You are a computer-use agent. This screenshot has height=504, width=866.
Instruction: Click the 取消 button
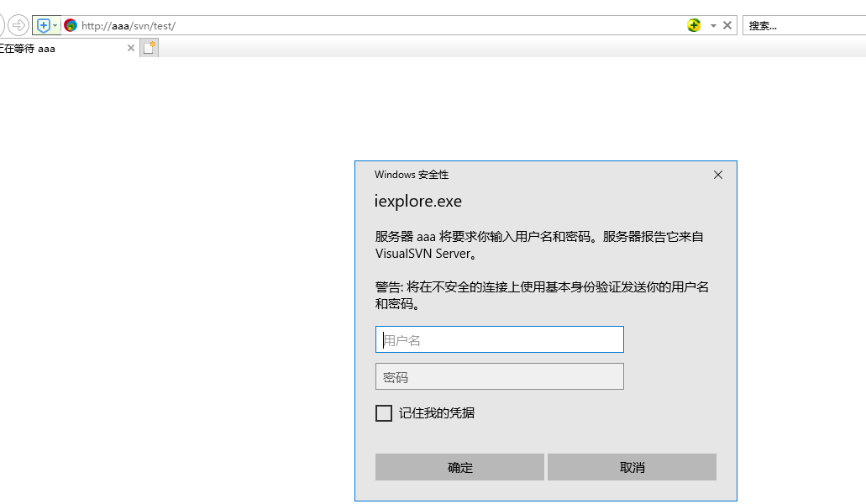tap(632, 467)
